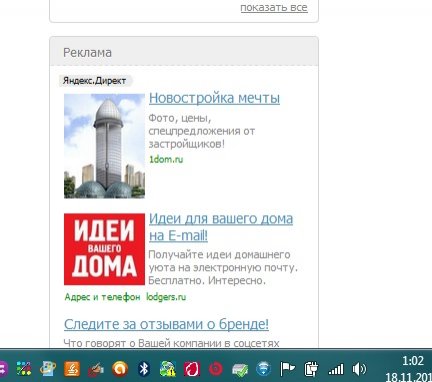This screenshot has width=432, height=382.
Task: Visit the lodgers.ru link
Action: coord(166,297)
